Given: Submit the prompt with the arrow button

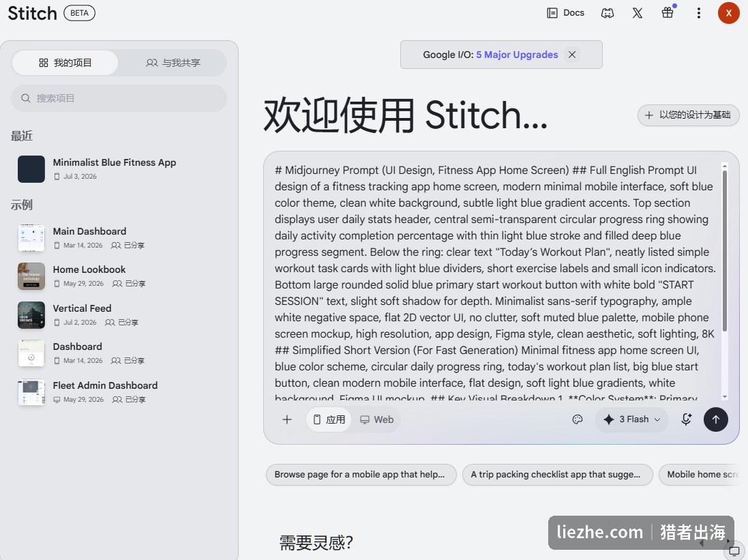Looking at the screenshot, I should click(715, 419).
